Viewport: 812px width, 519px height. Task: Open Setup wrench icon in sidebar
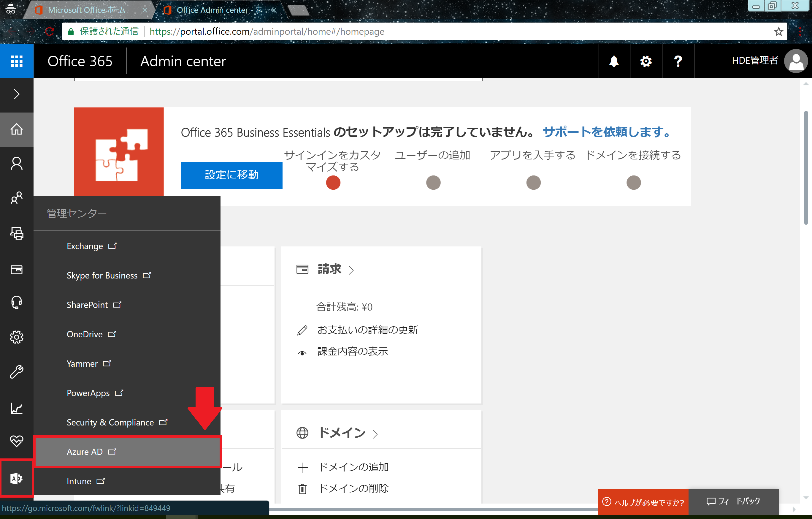pyautogui.click(x=17, y=372)
